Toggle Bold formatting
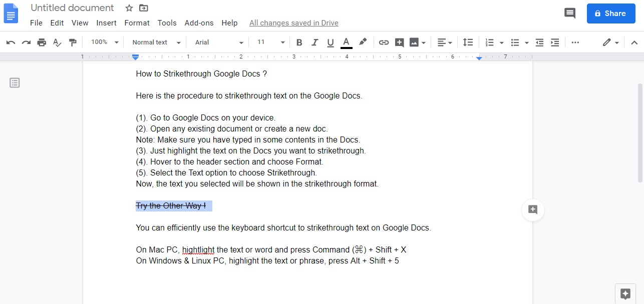This screenshot has width=644, height=304. (x=299, y=42)
